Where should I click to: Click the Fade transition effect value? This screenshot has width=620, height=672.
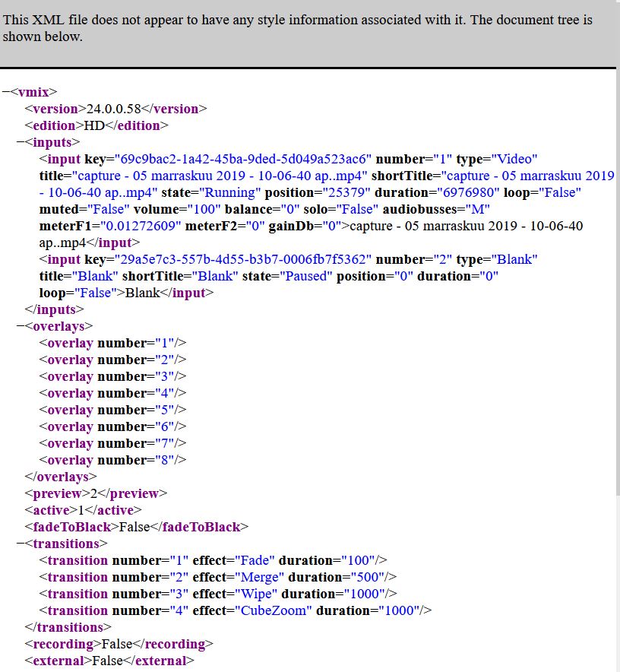click(x=255, y=560)
